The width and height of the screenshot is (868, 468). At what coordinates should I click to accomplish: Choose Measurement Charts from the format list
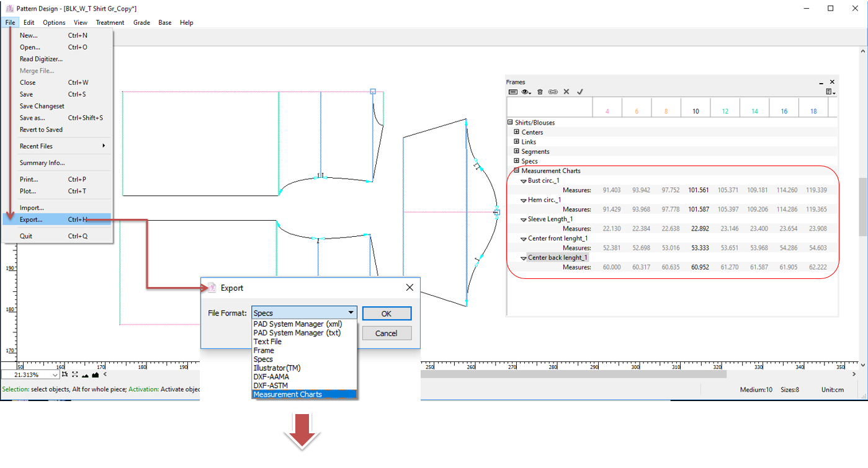288,394
